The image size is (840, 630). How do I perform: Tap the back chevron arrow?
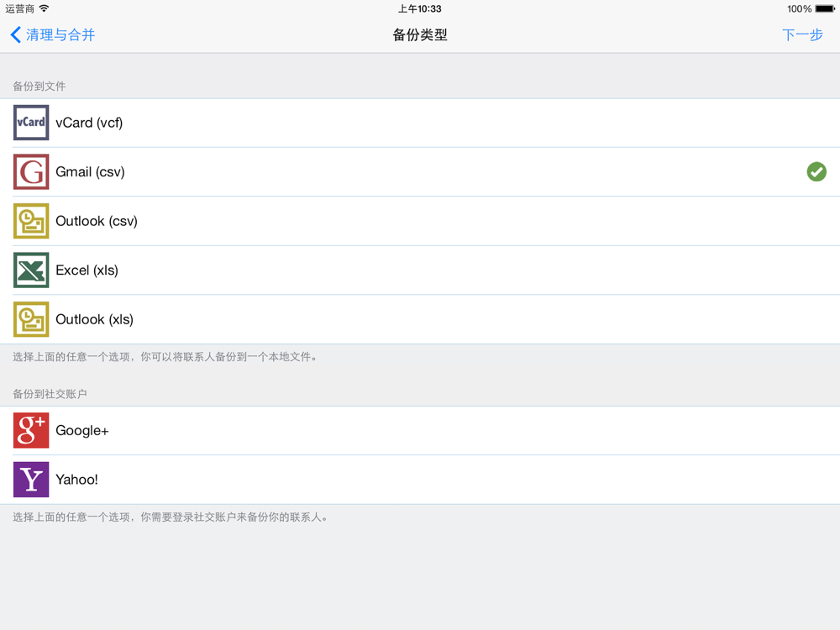(x=15, y=34)
